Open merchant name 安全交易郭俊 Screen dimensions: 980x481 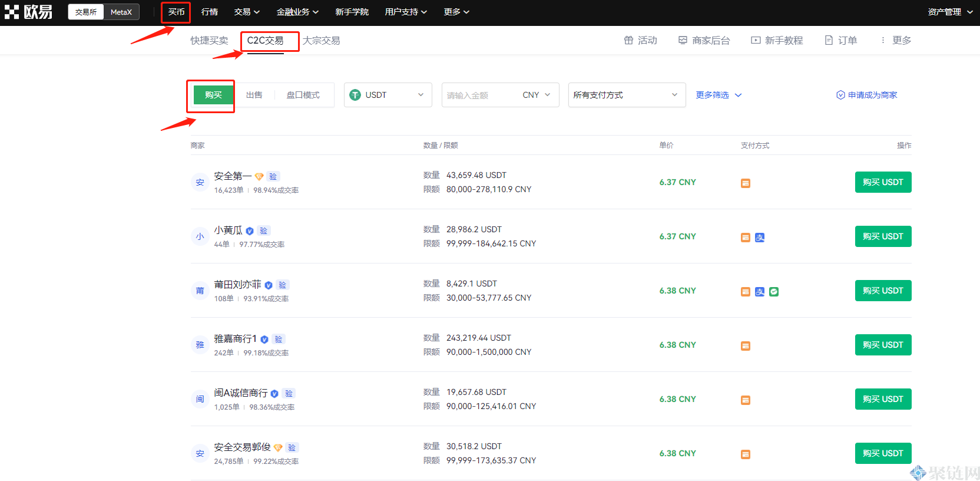click(242, 447)
